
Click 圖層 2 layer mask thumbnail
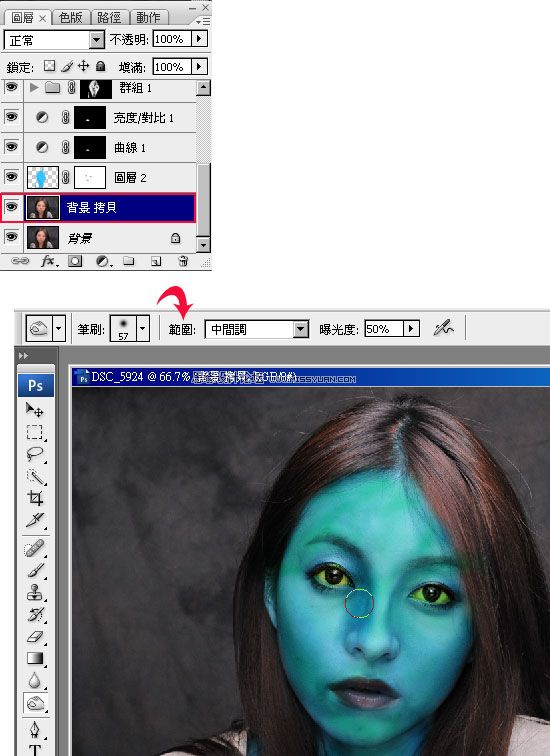coord(90,177)
